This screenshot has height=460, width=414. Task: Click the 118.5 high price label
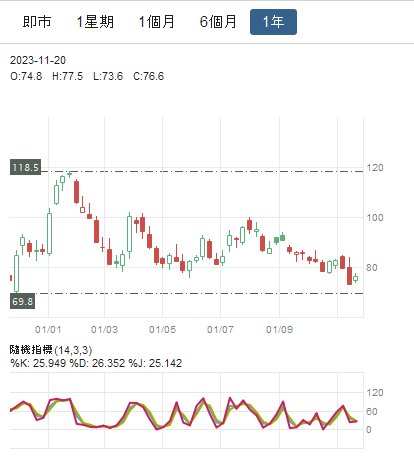(25, 167)
